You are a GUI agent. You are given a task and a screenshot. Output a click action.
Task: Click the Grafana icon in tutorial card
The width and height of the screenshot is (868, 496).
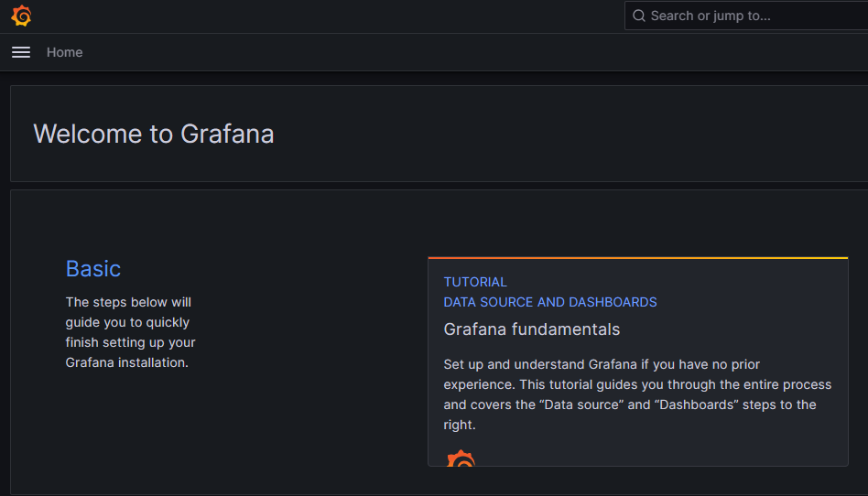pyautogui.click(x=461, y=458)
